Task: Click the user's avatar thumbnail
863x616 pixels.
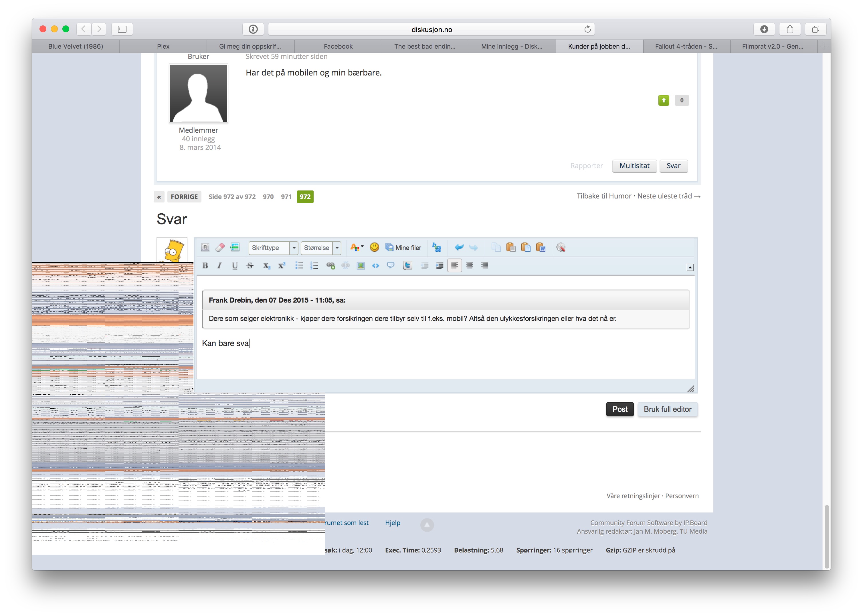Action: (x=172, y=250)
